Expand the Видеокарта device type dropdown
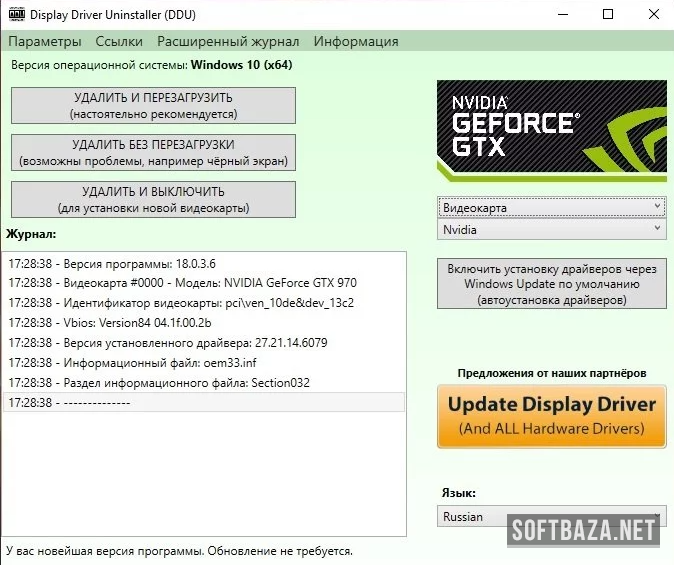 tap(551, 207)
